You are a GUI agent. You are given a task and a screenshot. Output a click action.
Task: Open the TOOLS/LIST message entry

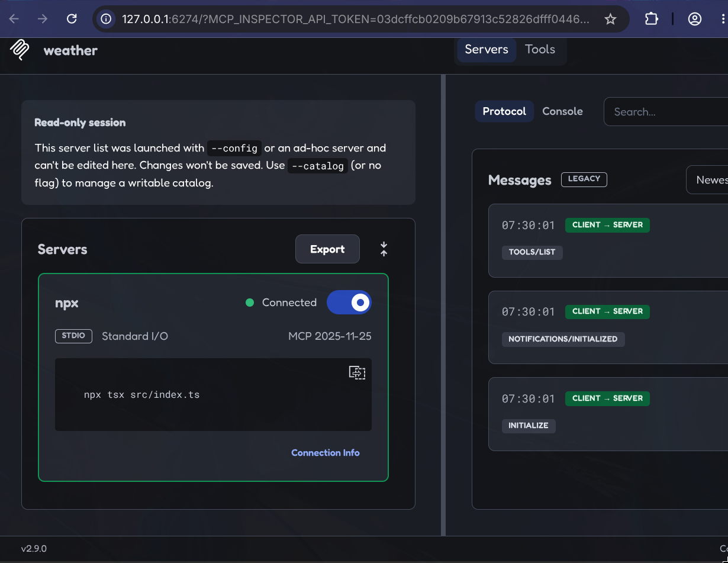tap(608, 240)
